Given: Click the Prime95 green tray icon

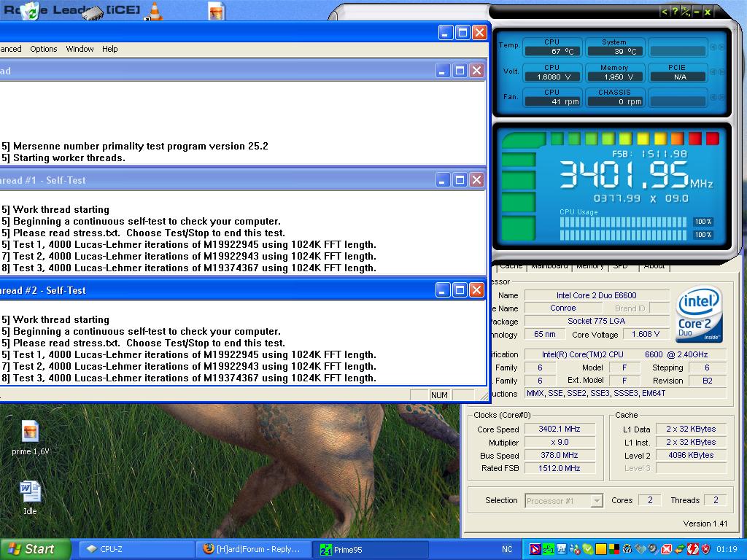Looking at the screenshot, I should [549, 549].
